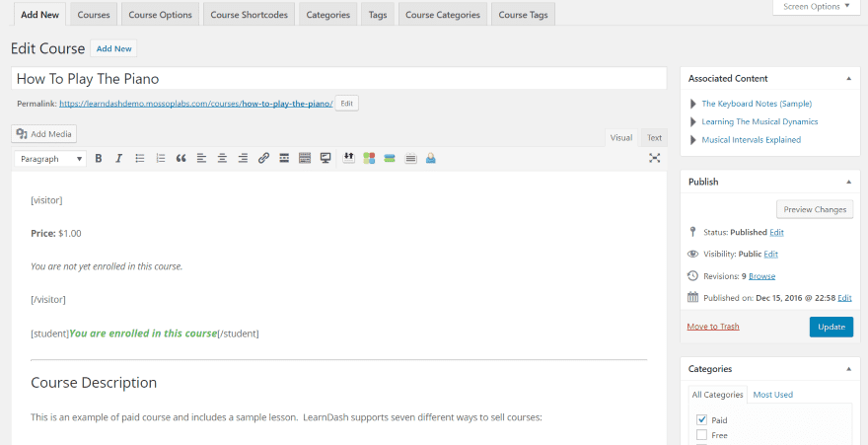
Task: Select the All Categories tab
Action: (717, 395)
